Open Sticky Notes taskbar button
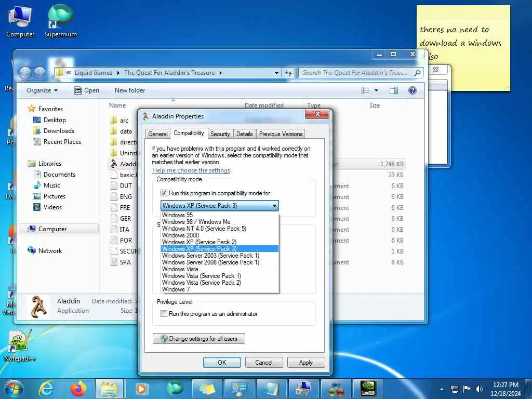532x399 pixels. point(207,389)
